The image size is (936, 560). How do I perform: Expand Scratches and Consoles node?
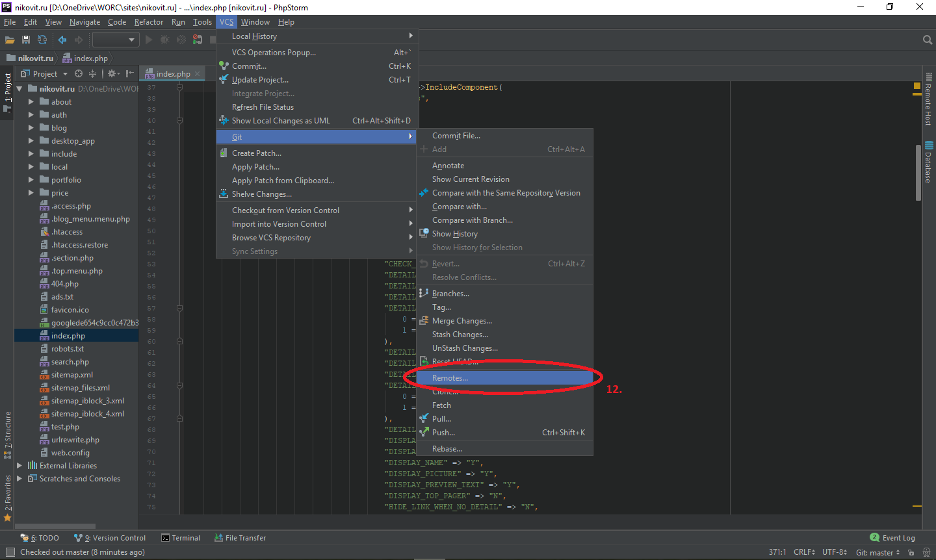click(x=19, y=479)
